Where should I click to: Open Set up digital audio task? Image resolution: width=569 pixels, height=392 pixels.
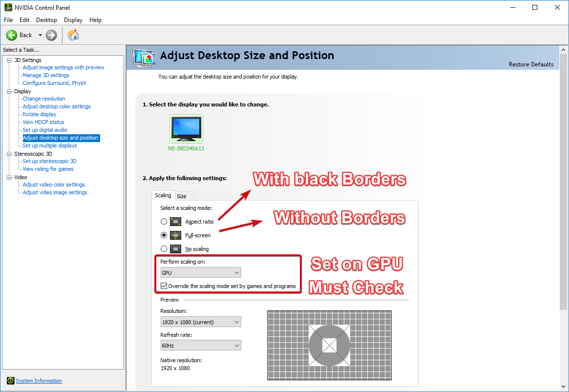[45, 130]
